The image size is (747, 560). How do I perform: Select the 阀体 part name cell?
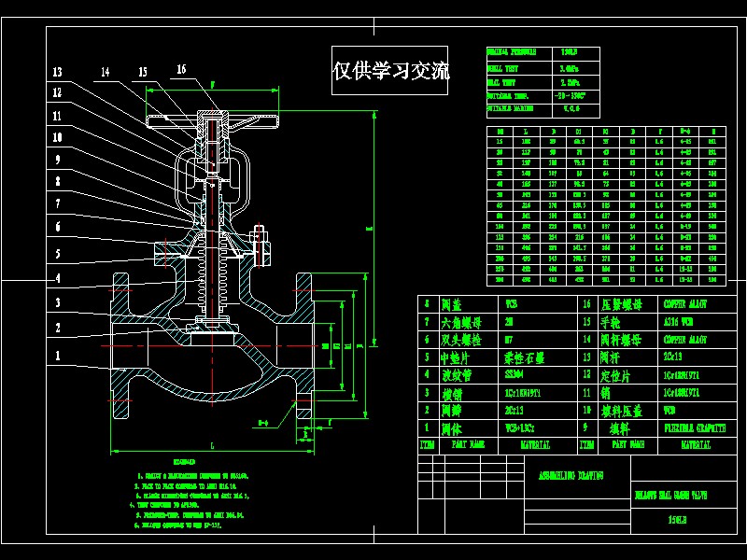pyautogui.click(x=451, y=428)
